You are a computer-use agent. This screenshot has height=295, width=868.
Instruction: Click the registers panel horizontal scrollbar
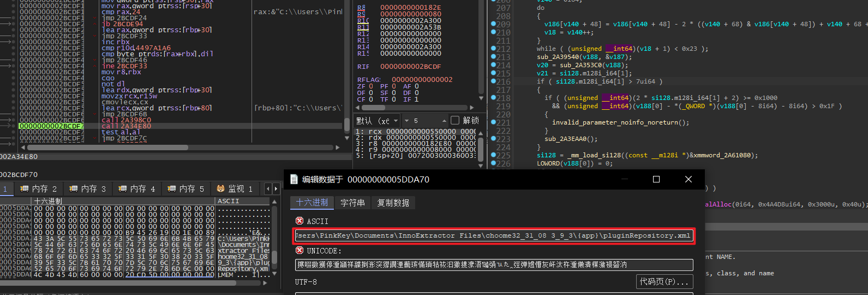click(415, 109)
